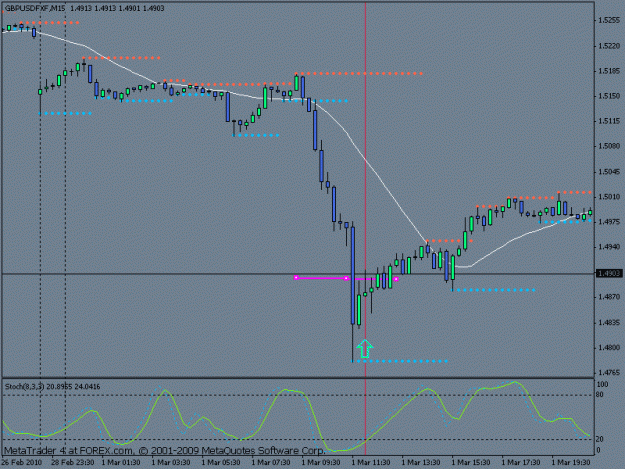Screen dimensions: 625x469
Task: Click the 1.5010 price axis label
Action: (x=609, y=197)
